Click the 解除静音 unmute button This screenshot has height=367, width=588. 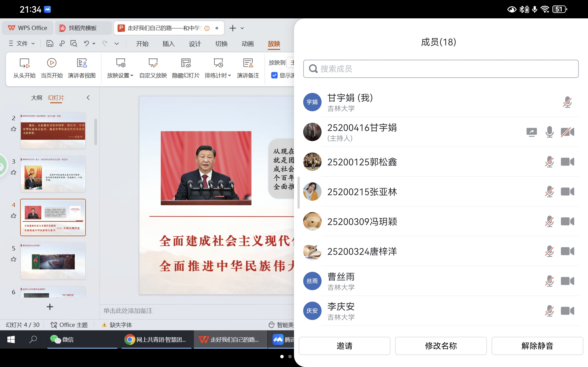coord(537,346)
